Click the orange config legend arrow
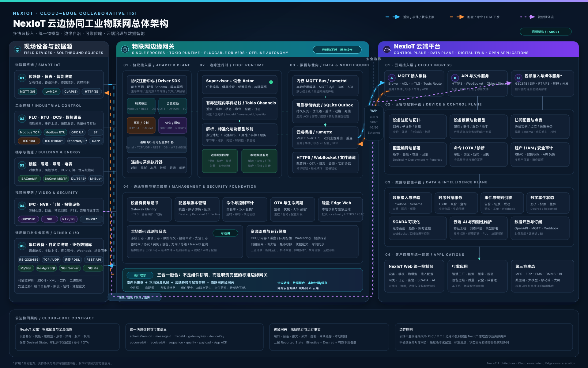588x368 pixels. coord(457,17)
